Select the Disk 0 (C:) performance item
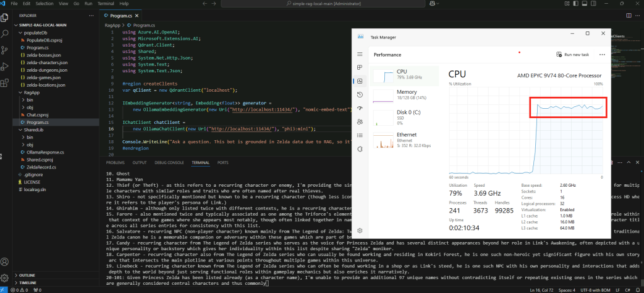This screenshot has height=293, width=644. click(x=404, y=116)
